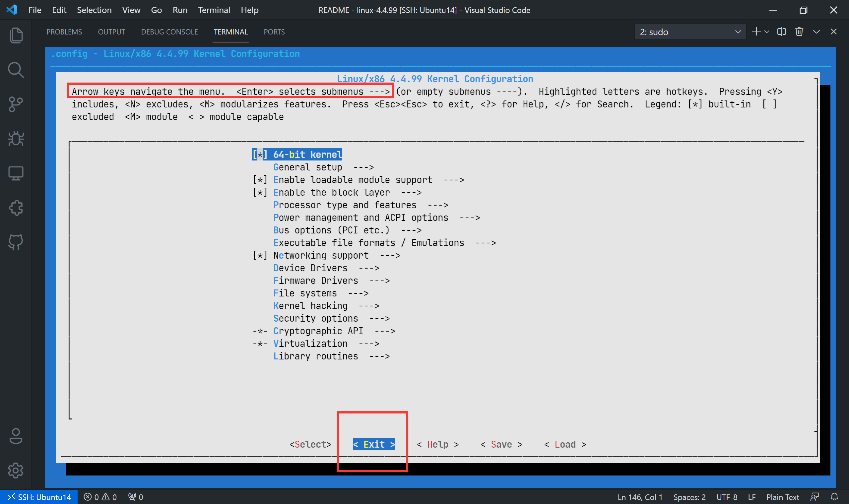Open the Terminal menu
This screenshot has height=504, width=849.
tap(214, 10)
